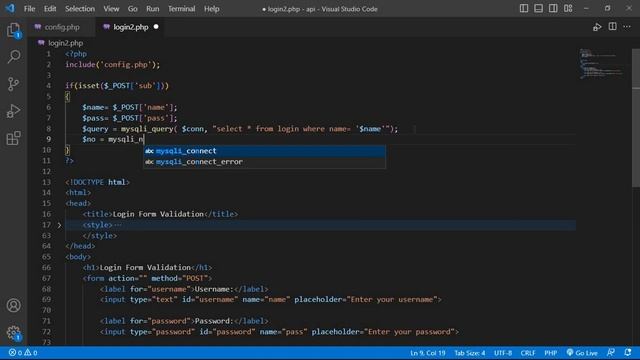
Task: Open the Manage gear icon
Action: pos(13,333)
